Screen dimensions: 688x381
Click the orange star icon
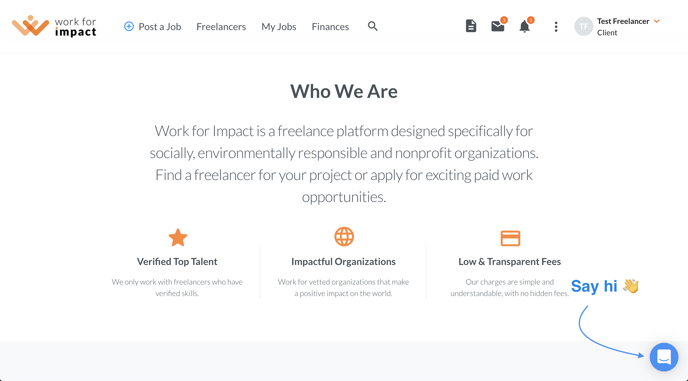(178, 237)
